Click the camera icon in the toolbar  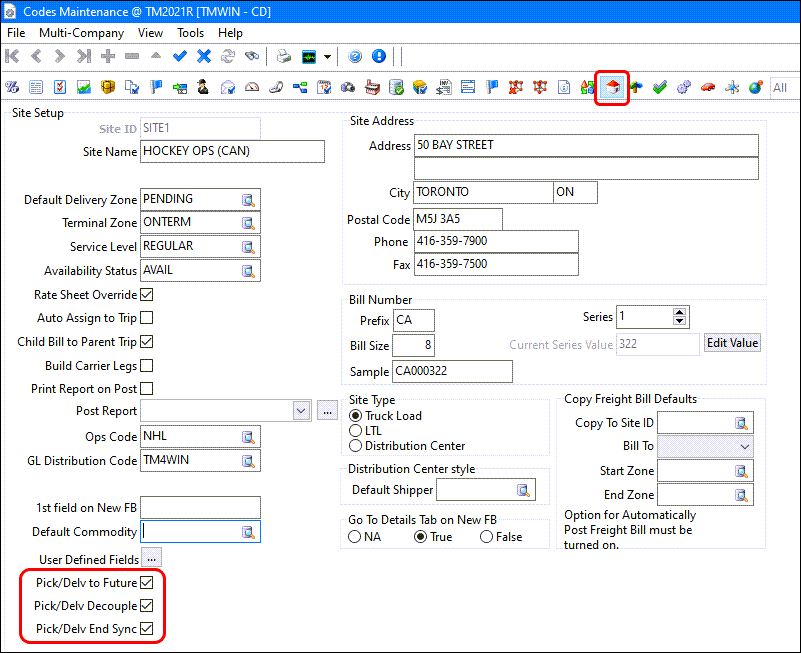click(x=347, y=88)
